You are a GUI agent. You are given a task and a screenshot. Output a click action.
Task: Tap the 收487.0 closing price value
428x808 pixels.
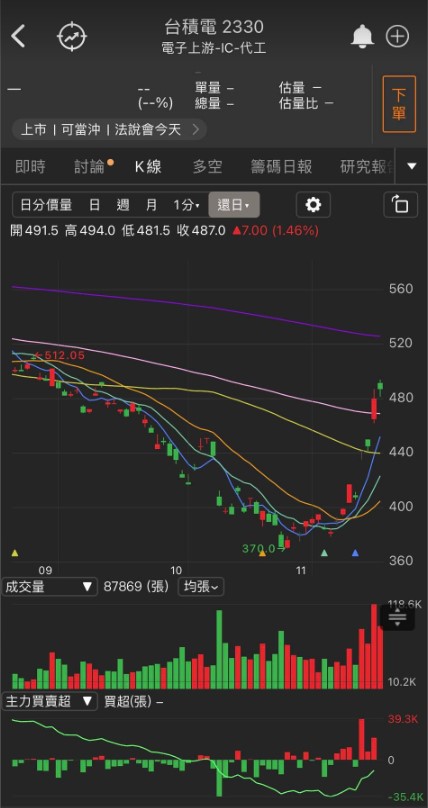pyautogui.click(x=201, y=230)
